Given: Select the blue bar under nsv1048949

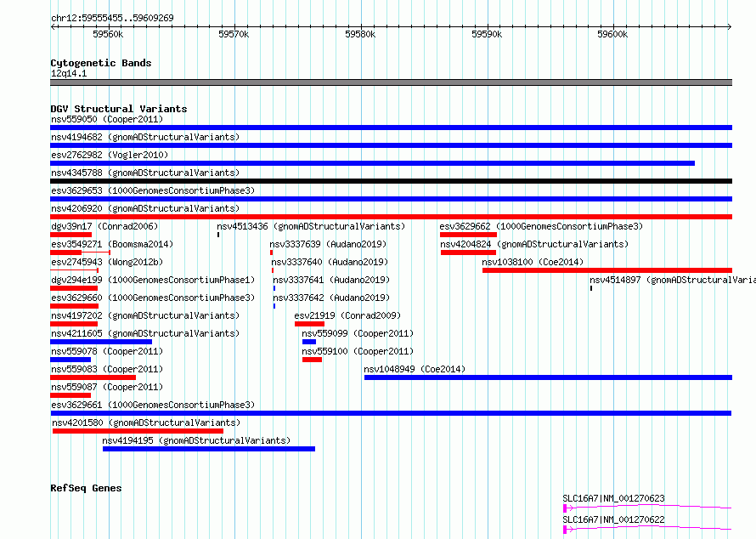Looking at the screenshot, I should pos(548,377).
